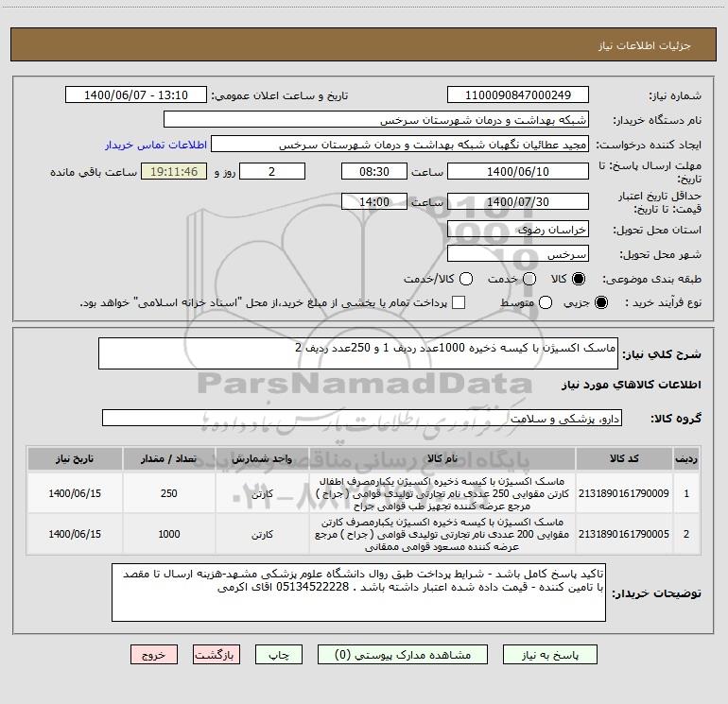Select the کالا/خدمت radio button
728x704 pixels.
click(x=466, y=279)
